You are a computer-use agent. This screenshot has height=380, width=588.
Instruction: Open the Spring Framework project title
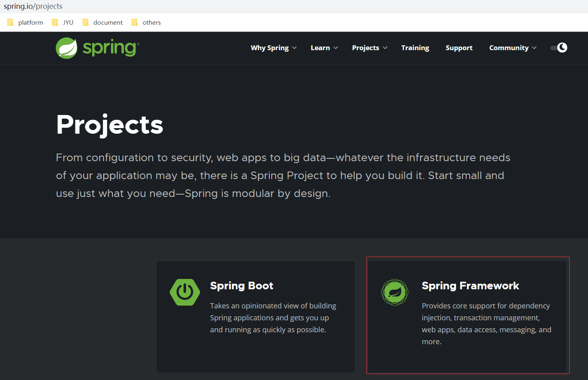point(470,286)
